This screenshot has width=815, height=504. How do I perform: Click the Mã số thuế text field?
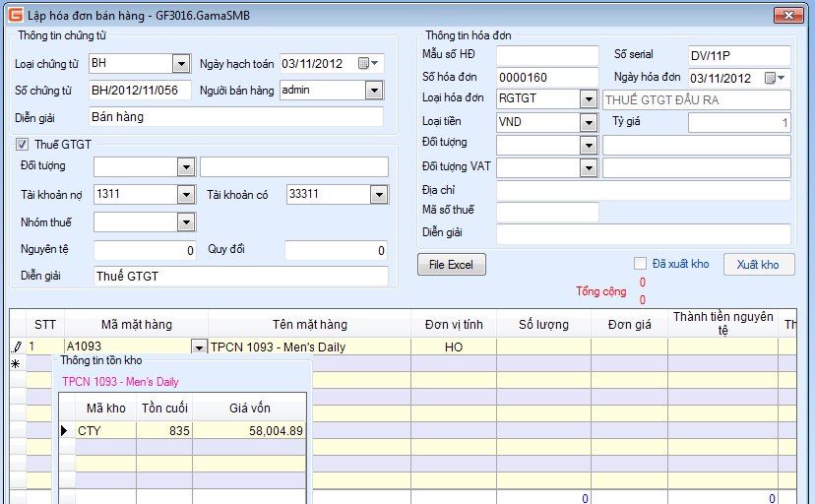pyautogui.click(x=547, y=212)
